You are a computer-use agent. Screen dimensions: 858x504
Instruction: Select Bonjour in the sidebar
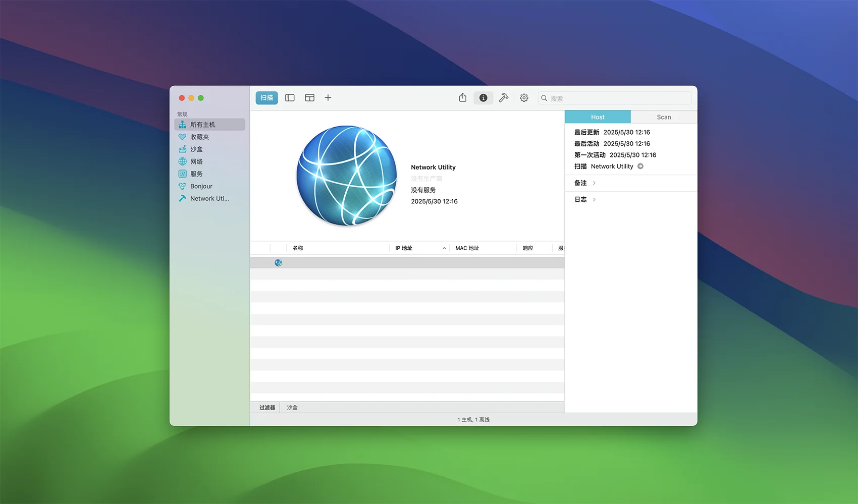210,186
